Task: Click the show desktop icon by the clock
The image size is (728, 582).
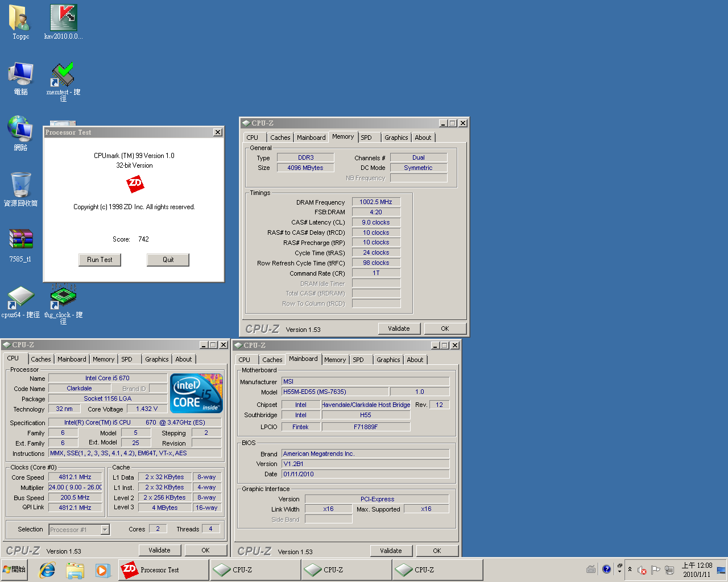Action: 721,570
